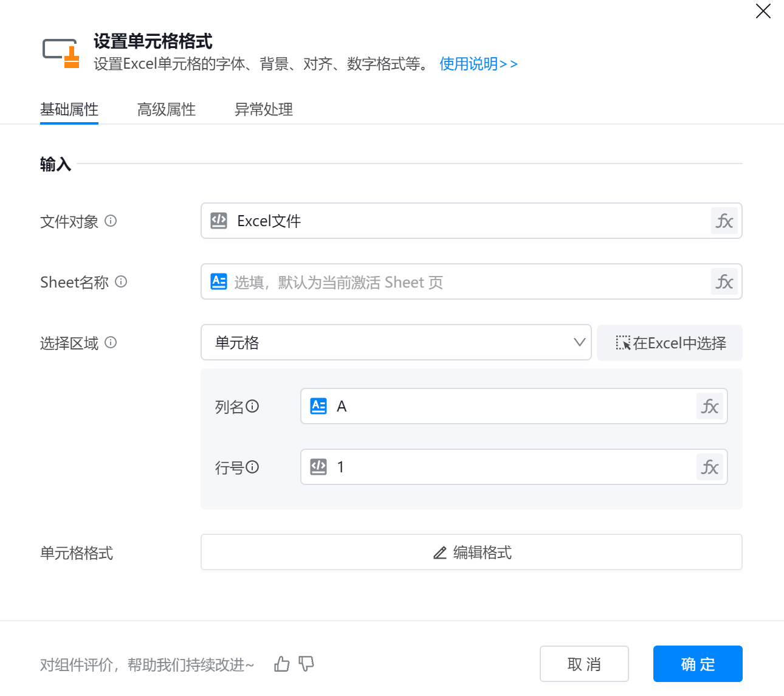The height and width of the screenshot is (696, 784).
Task: Click the fx expression button for 行号
Action: [x=709, y=467]
